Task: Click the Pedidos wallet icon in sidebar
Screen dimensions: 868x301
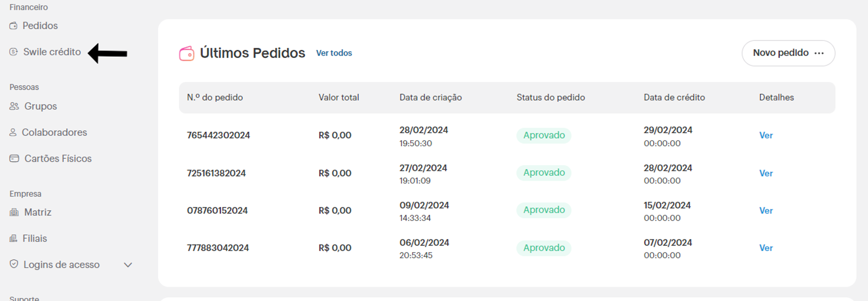Action: pos(13,26)
